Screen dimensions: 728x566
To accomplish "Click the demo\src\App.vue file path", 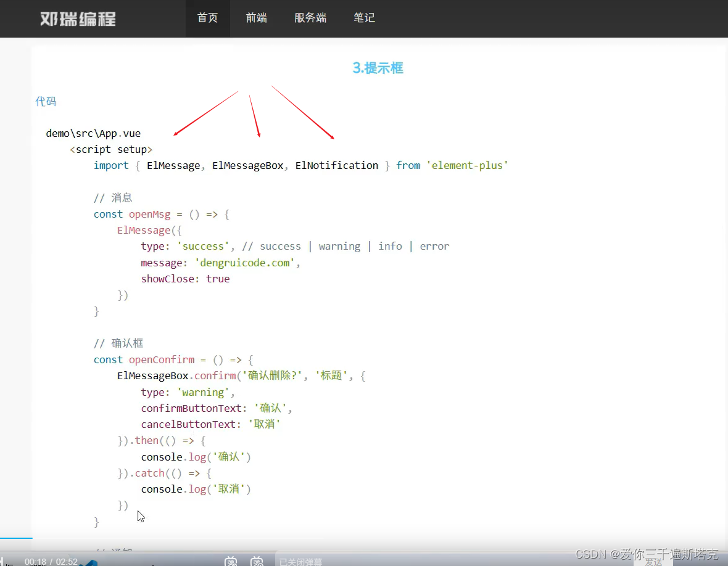I will coord(93,134).
